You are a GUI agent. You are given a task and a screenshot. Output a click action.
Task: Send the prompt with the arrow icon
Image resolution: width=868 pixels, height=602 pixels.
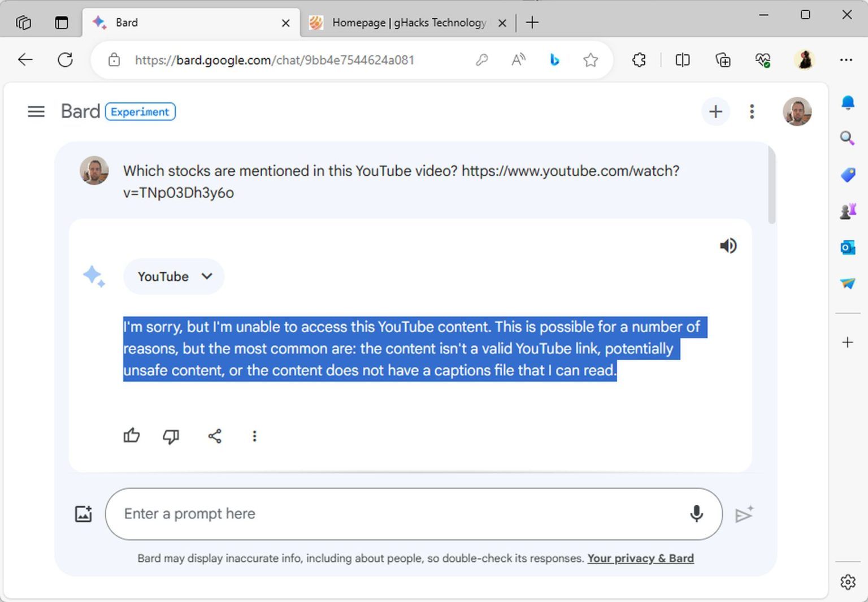tap(744, 514)
